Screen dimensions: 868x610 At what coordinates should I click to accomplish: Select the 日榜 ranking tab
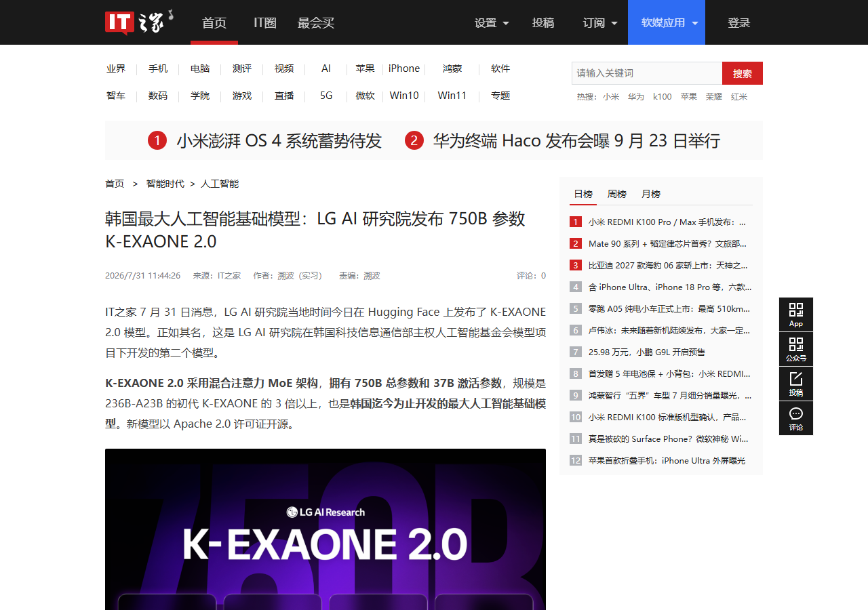[x=583, y=194]
